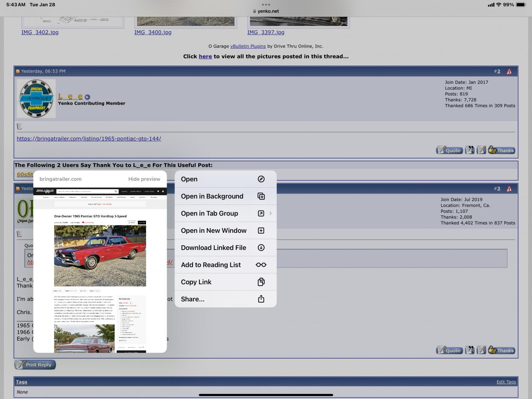The height and width of the screenshot is (399, 532).
Task: Choose Open in Tab Group menu entry
Action: (x=210, y=213)
